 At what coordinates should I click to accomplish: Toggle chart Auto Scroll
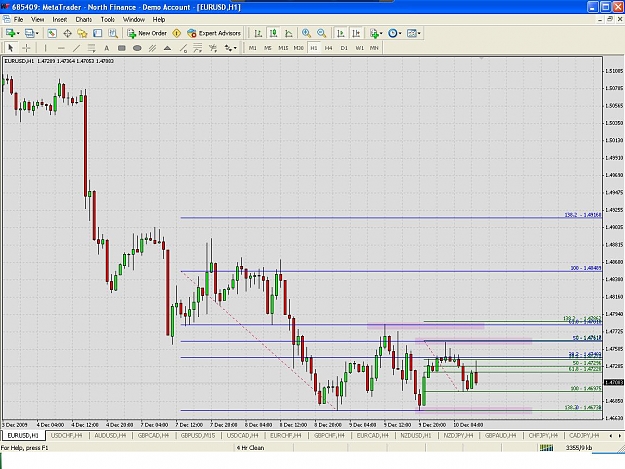[340, 33]
